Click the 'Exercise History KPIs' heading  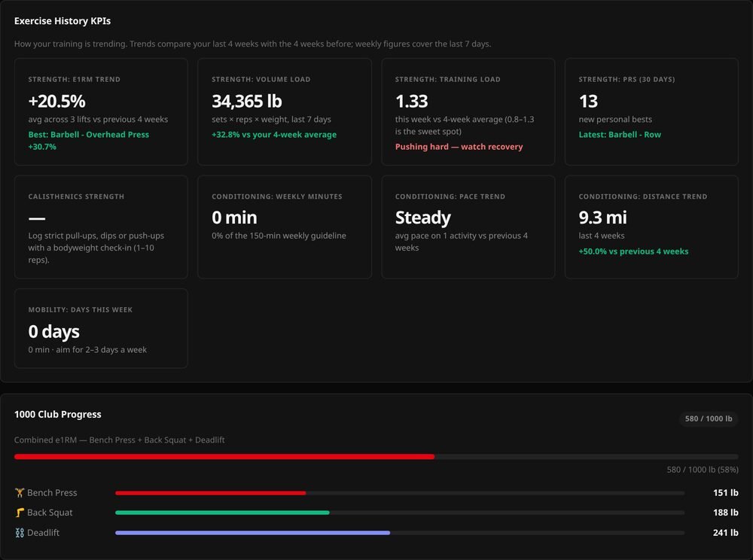pos(62,21)
